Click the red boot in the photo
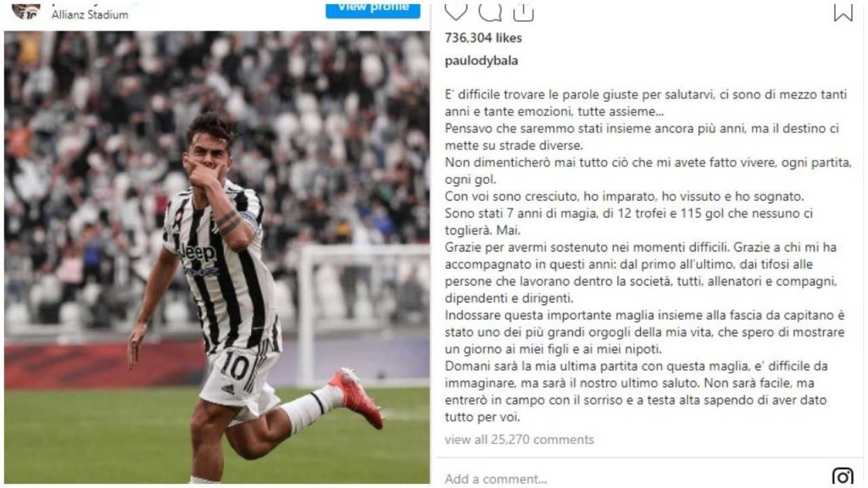 click(x=359, y=397)
